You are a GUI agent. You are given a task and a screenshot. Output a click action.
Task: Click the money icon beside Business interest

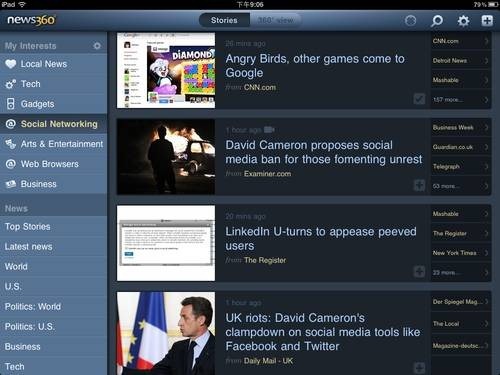11,184
